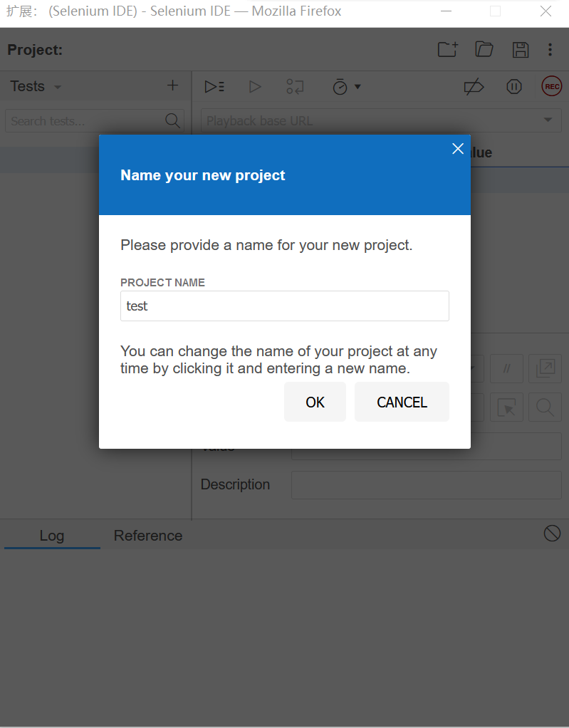This screenshot has width=569, height=728.
Task: Open the three-dot more options menu
Action: pyautogui.click(x=550, y=50)
